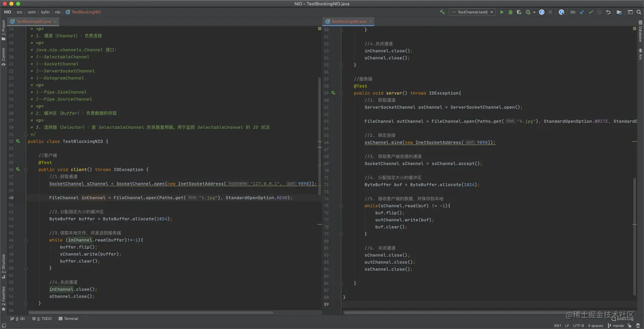Screen dimensions: 644x329
Task: Click the left editor vertical scrollbar
Action: point(319,136)
